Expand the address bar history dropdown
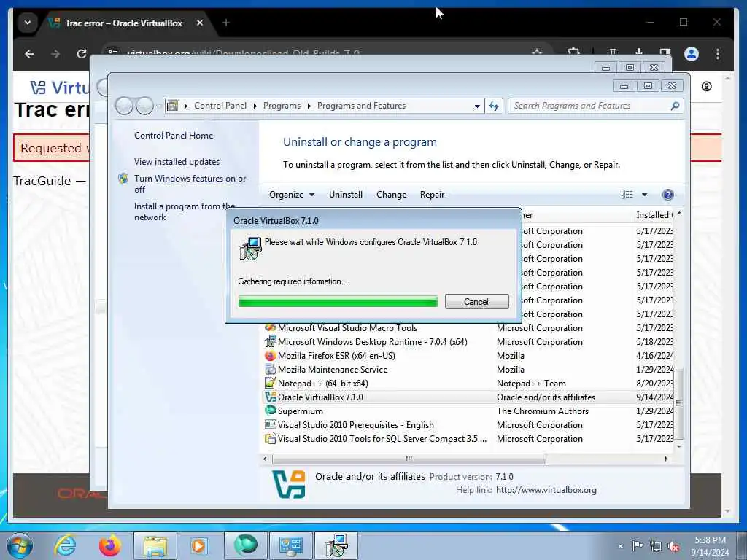Image resolution: width=747 pixels, height=560 pixels. [x=477, y=106]
